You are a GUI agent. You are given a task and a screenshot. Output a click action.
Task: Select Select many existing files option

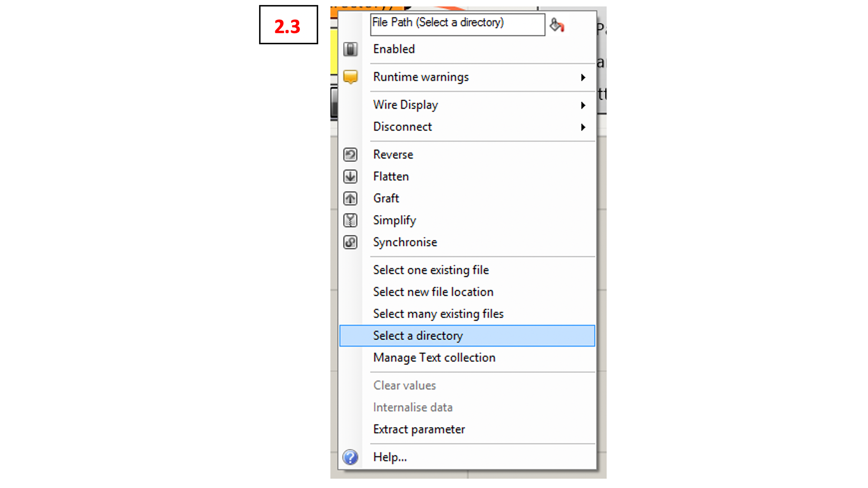click(x=438, y=314)
